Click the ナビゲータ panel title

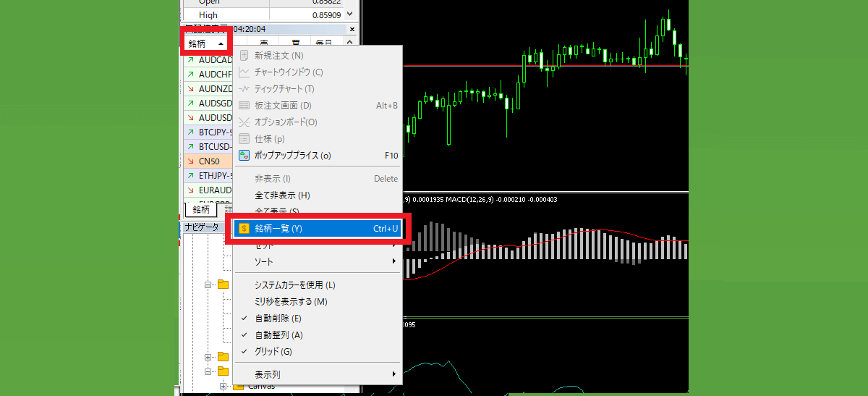pos(202,227)
